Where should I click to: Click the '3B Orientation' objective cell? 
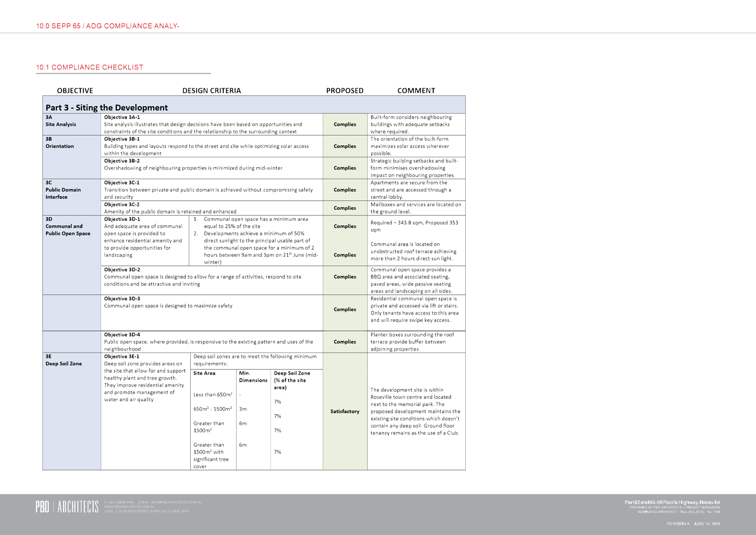71,157
